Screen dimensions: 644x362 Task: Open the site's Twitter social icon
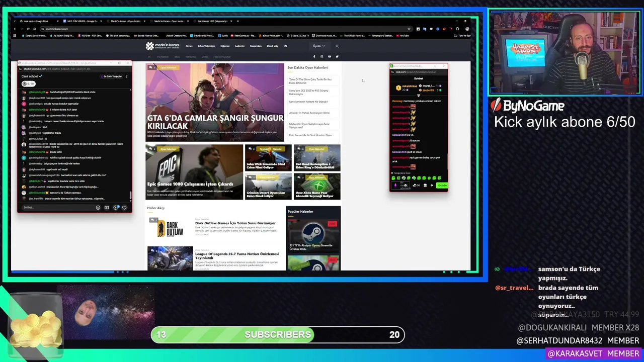pyautogui.click(x=337, y=56)
